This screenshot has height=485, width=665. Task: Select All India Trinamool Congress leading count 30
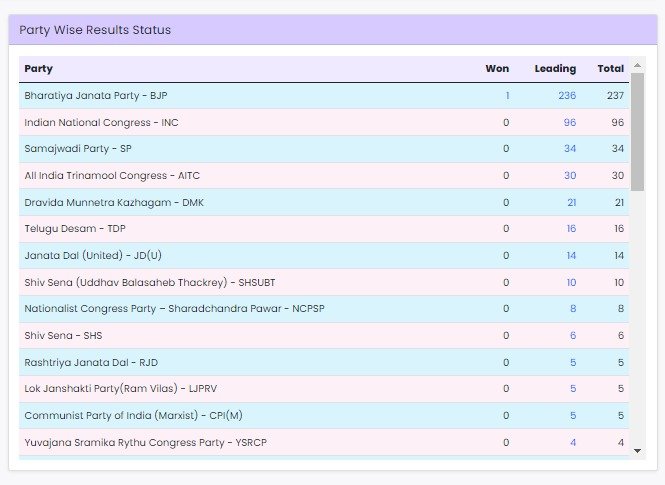click(x=570, y=176)
